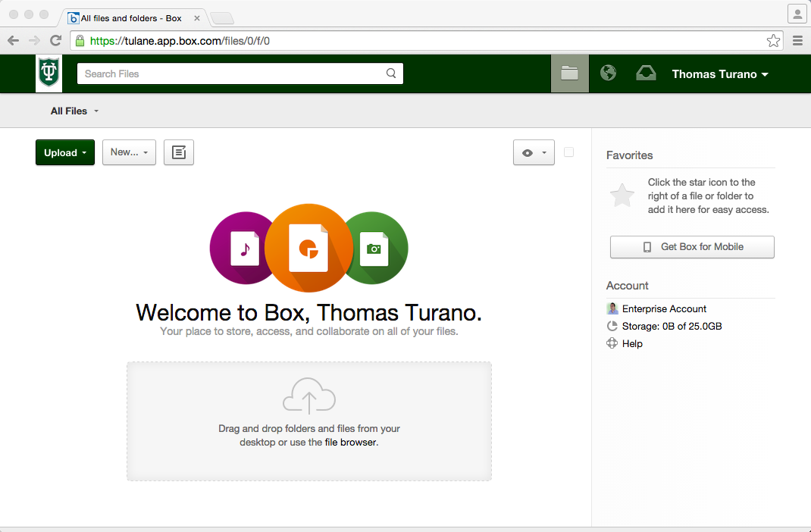This screenshot has height=532, width=811.
Task: Click the purple music file icon
Action: (x=245, y=248)
